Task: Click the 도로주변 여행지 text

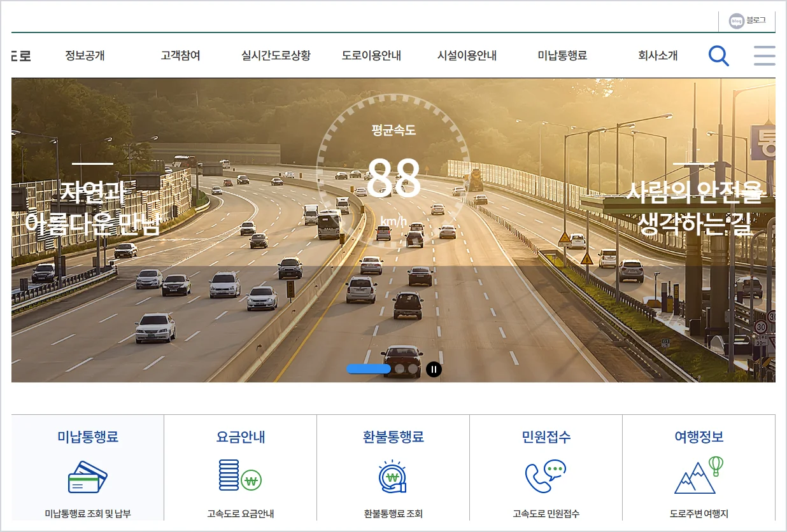Action: point(699,514)
